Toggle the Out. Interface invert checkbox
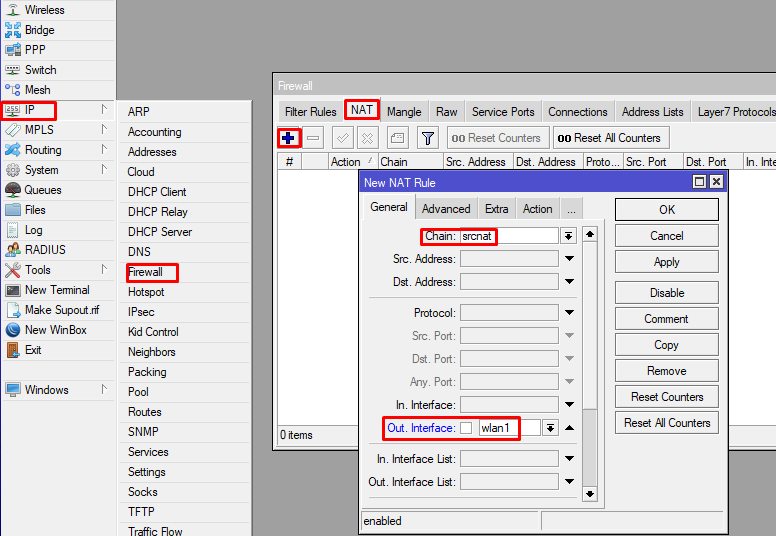The image size is (776, 536). [x=466, y=428]
